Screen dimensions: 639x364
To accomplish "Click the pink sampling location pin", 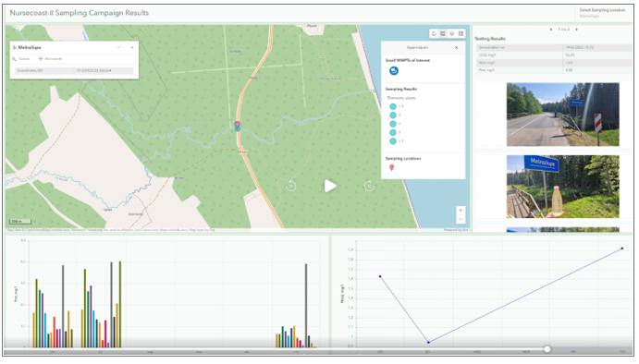I will click(x=237, y=125).
